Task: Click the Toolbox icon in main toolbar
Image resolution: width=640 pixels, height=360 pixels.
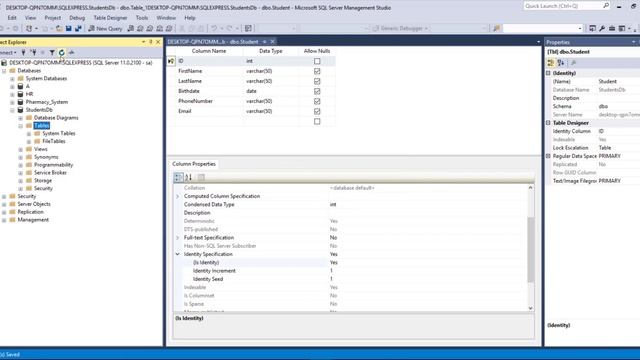Action: click(x=612, y=29)
